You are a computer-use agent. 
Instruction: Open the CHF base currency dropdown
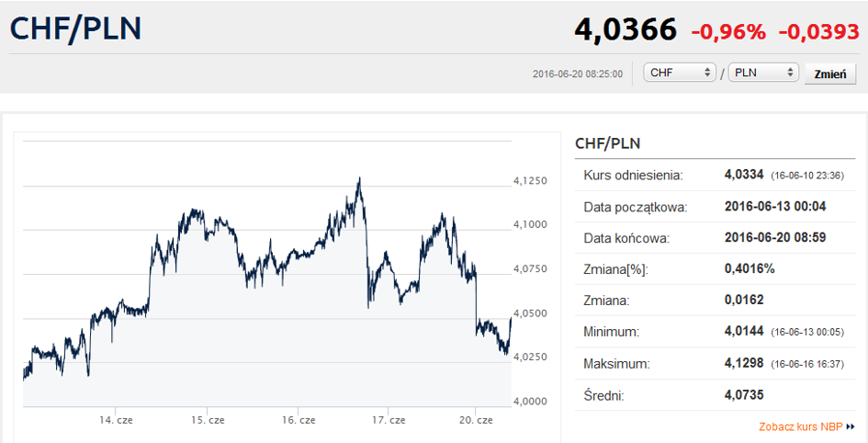click(x=680, y=73)
